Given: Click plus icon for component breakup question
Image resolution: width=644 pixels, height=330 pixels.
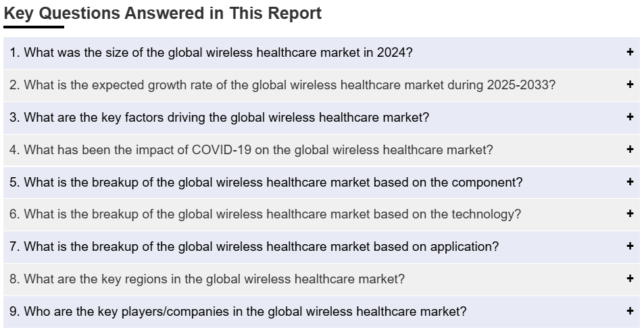Looking at the screenshot, I should coord(630,181).
